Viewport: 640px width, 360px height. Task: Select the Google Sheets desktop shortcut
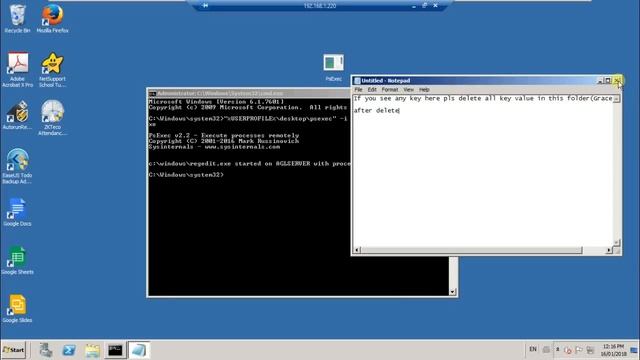(x=17, y=260)
